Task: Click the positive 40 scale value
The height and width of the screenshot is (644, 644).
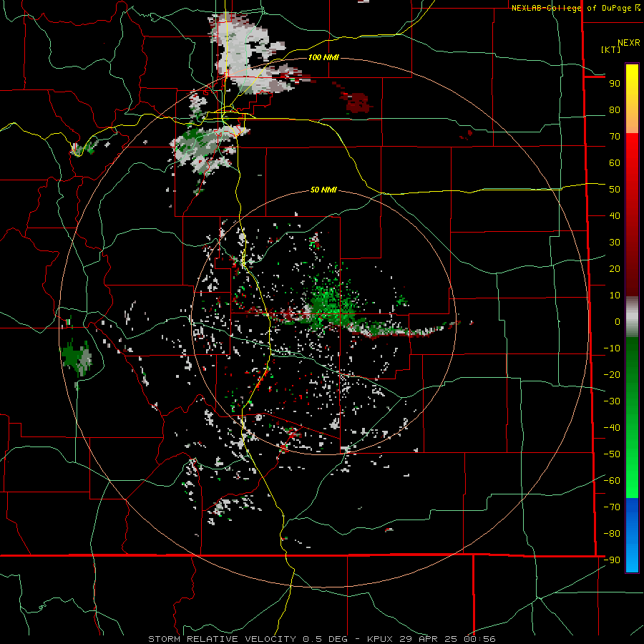Action: (x=615, y=215)
